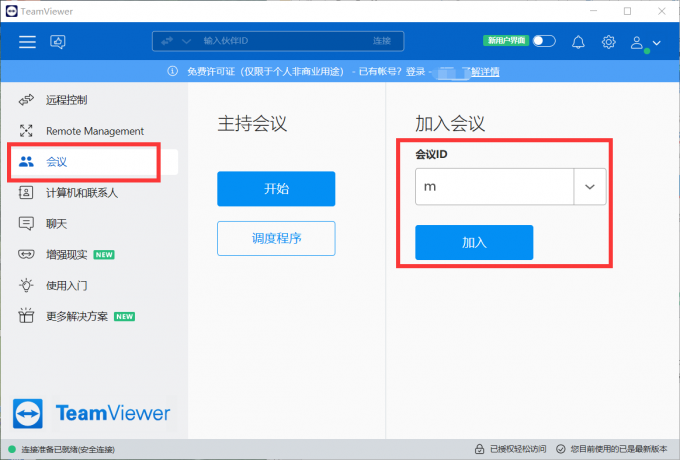
Task: Click the 登录 login link
Action: click(x=415, y=72)
